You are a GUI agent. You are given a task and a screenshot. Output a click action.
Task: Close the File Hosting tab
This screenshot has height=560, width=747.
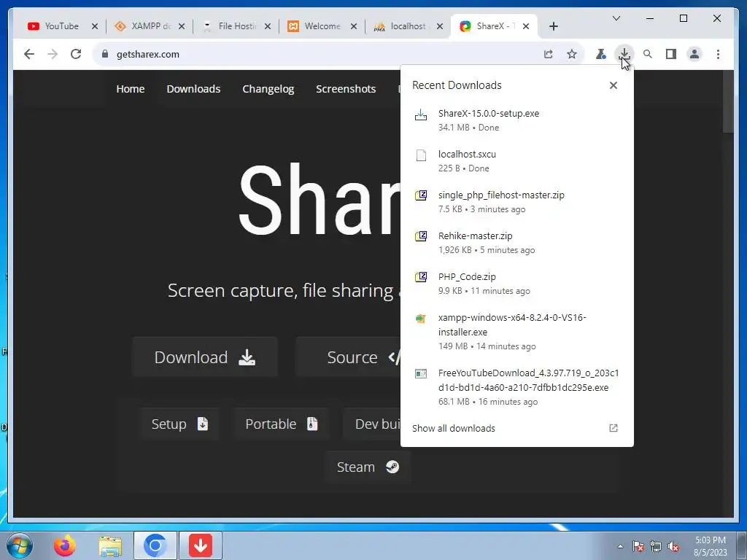[x=268, y=26]
